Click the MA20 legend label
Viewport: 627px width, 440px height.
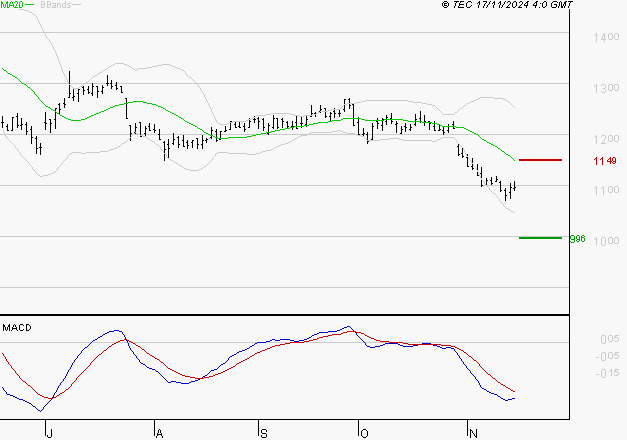(12, 5)
